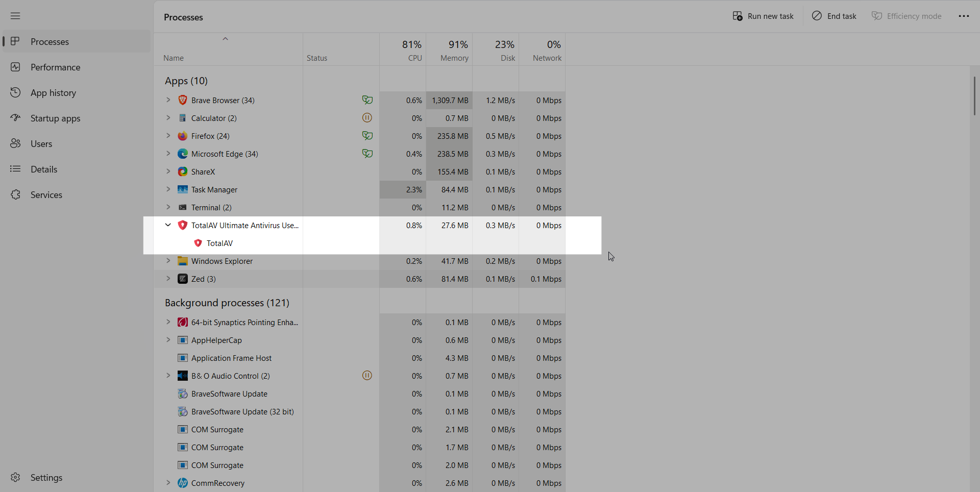Switch to the Performance page
Screen dimensions: 980x492
click(x=77, y=67)
